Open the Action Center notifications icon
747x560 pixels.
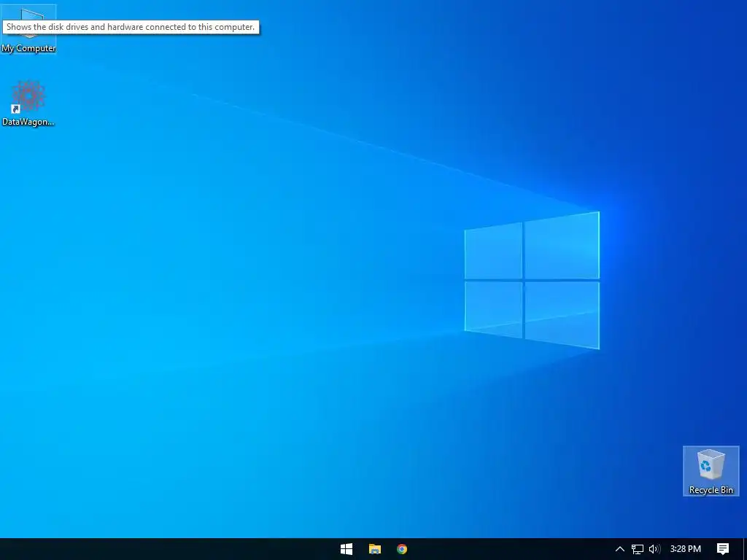coord(723,549)
